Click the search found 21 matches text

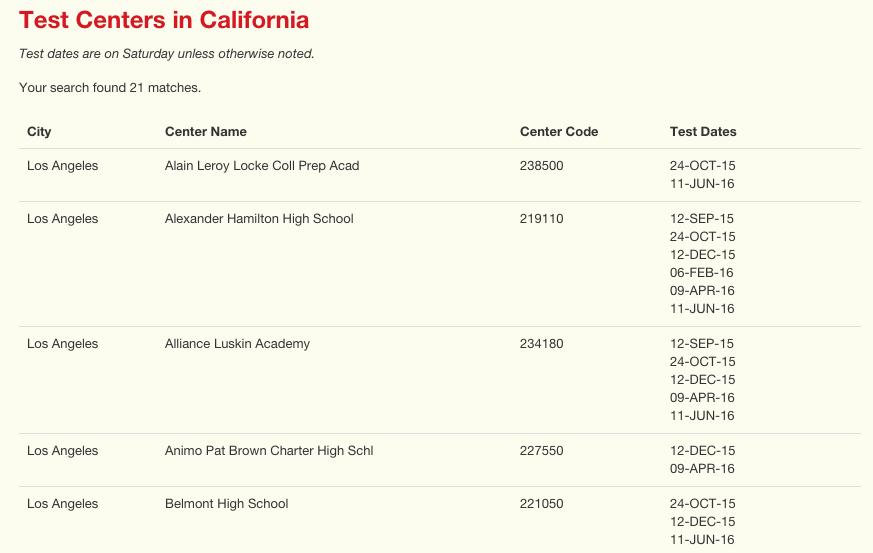110,87
